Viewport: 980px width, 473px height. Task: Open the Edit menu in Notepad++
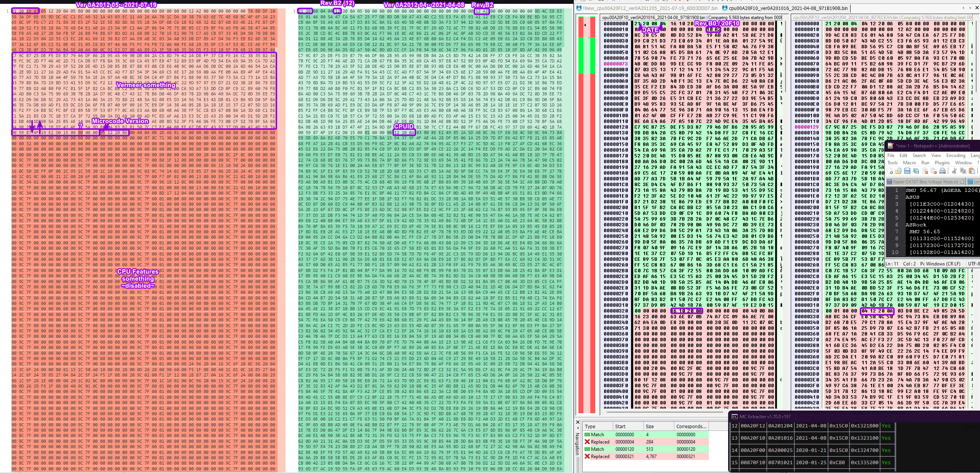903,155
